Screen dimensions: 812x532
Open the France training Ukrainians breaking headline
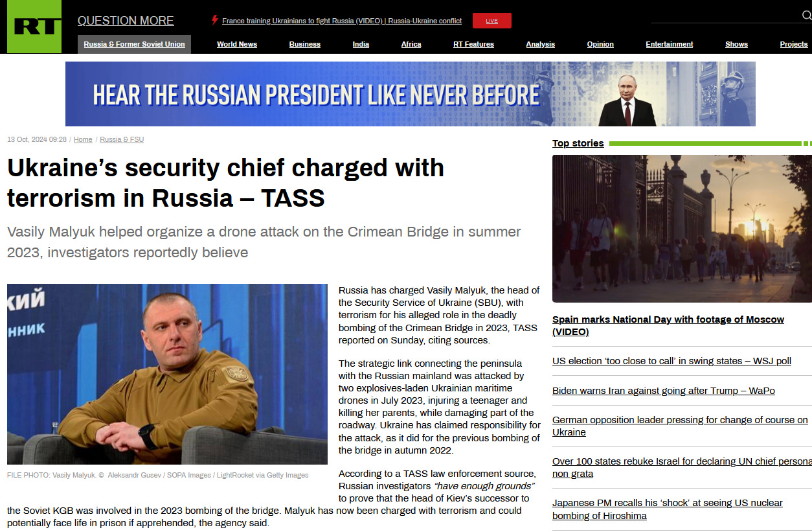[x=342, y=21]
